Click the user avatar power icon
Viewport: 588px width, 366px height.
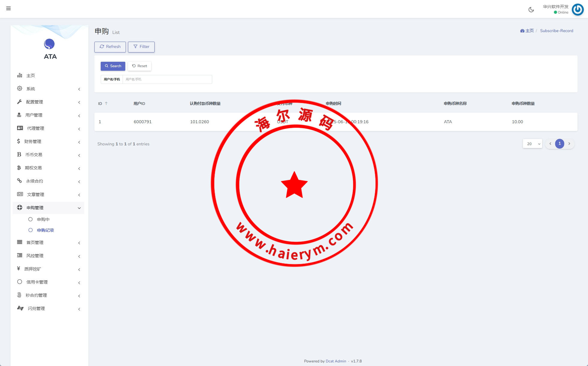[x=578, y=10]
